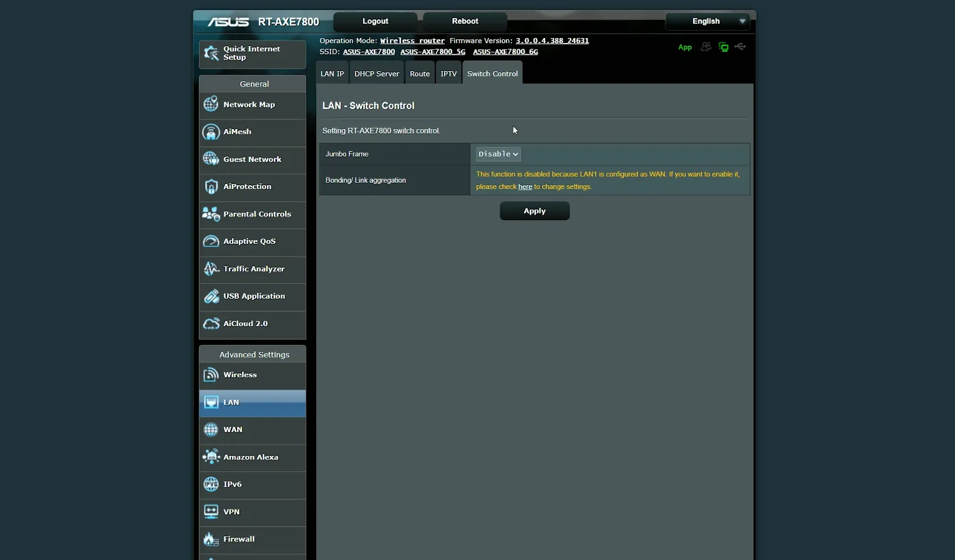The width and height of the screenshot is (955, 560).
Task: Go to Traffic Analyzer menu label
Action: point(254,269)
